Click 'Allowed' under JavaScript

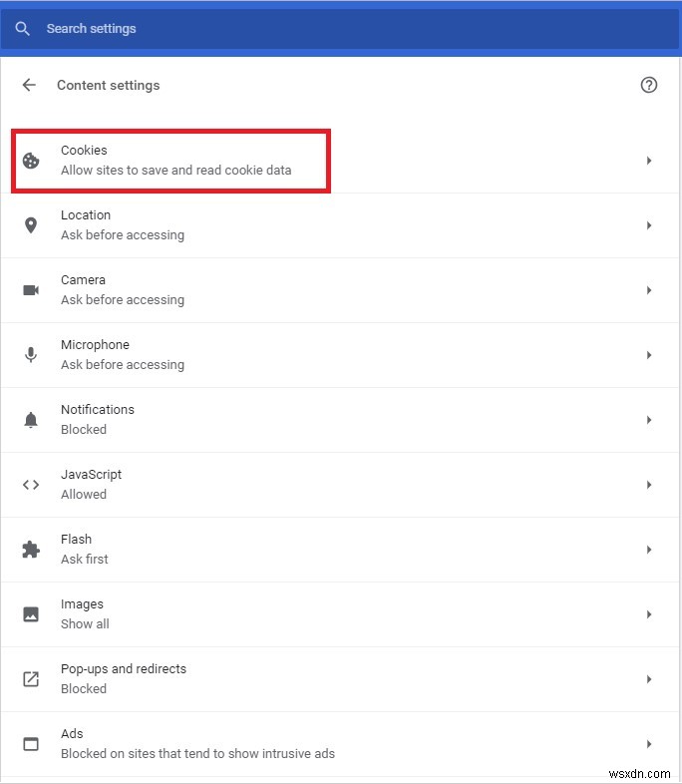tap(84, 494)
